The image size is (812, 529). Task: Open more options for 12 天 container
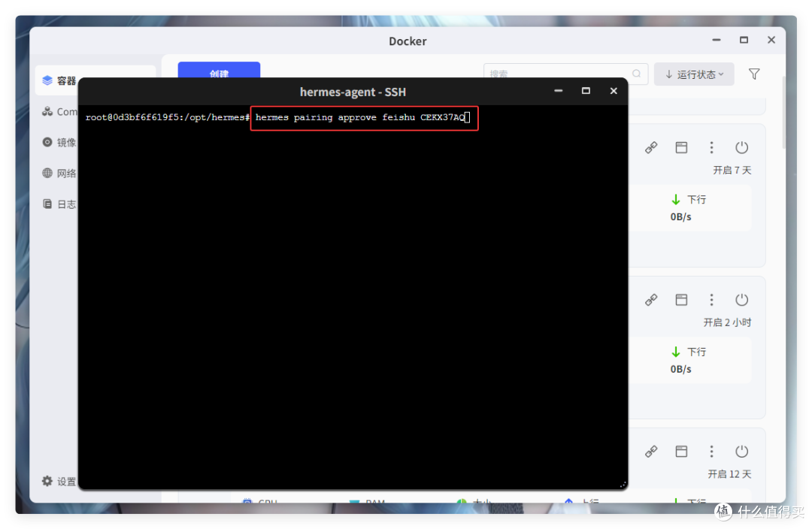(x=711, y=452)
